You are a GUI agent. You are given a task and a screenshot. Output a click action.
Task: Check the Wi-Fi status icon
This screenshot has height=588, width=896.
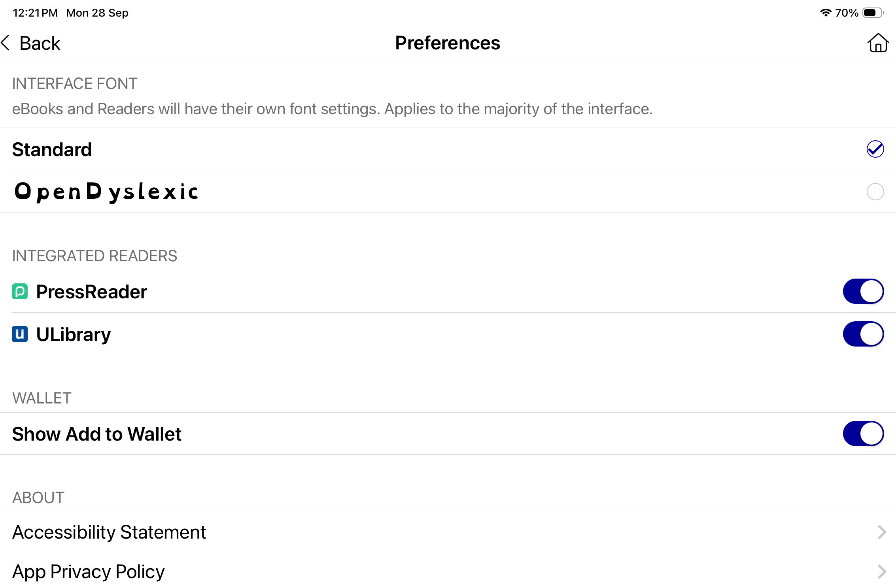tap(826, 13)
